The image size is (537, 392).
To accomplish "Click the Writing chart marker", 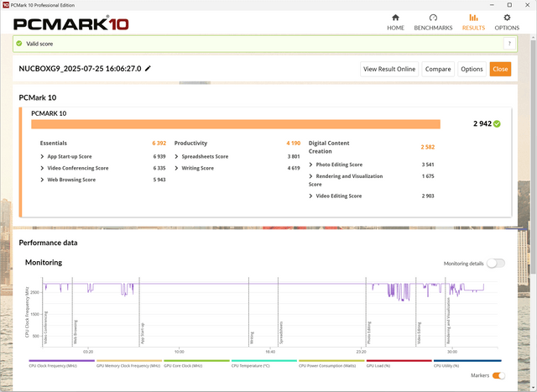I will (252, 338).
